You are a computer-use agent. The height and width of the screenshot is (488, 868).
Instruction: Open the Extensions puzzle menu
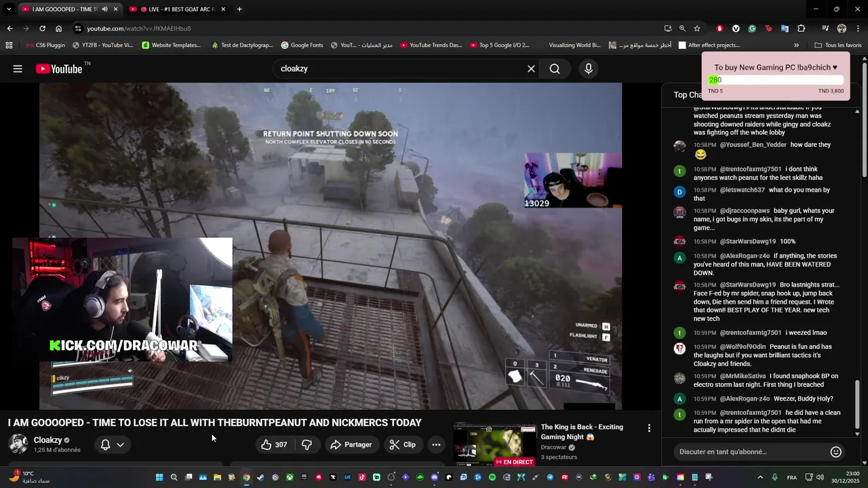802,28
